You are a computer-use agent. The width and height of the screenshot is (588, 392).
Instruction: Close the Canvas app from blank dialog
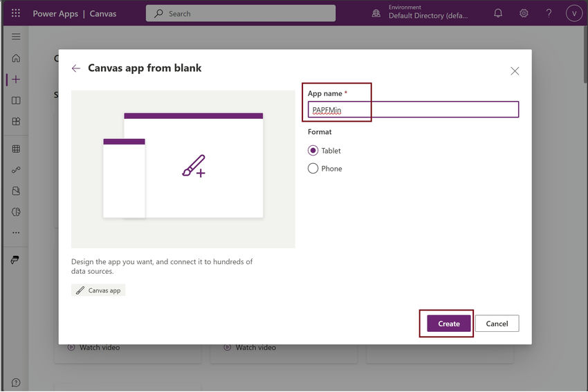(x=515, y=71)
